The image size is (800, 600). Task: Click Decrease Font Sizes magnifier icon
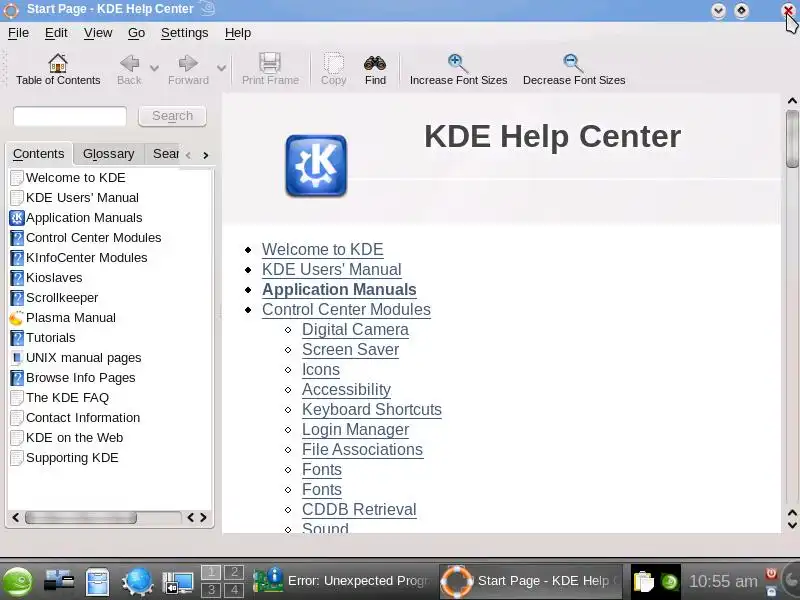573,63
